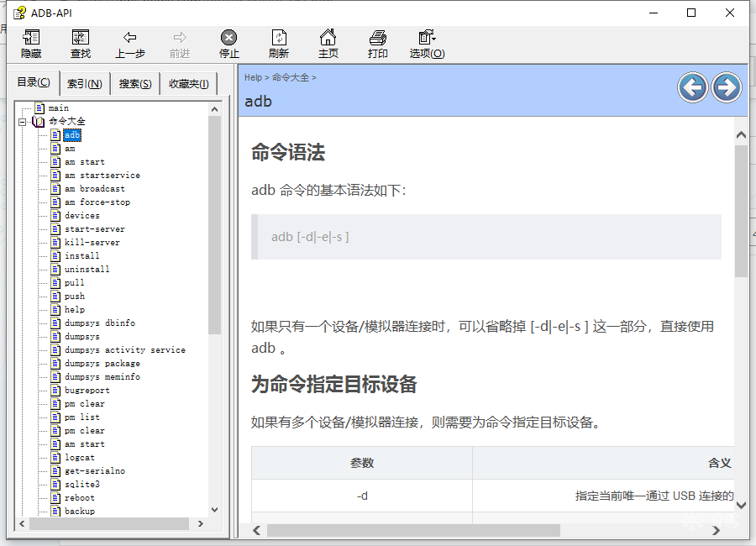Open the am topic
Screen dimensions: 756x546
pos(70,149)
